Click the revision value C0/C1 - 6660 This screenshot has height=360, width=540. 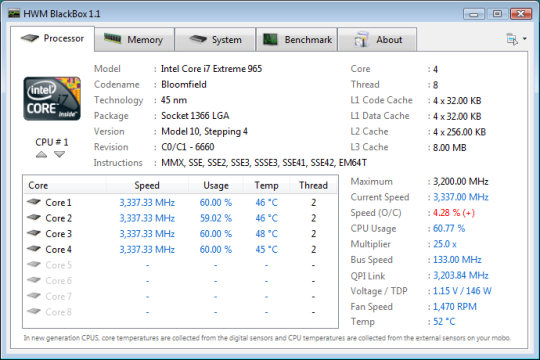(x=188, y=147)
